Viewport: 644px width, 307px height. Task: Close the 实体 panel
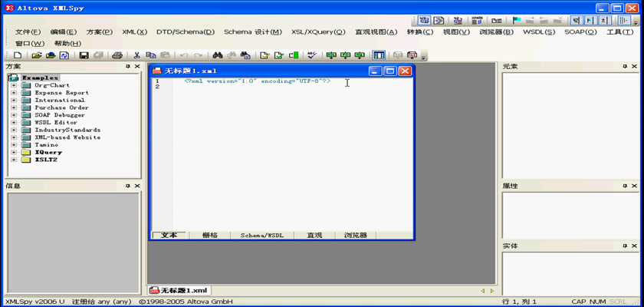pos(634,246)
